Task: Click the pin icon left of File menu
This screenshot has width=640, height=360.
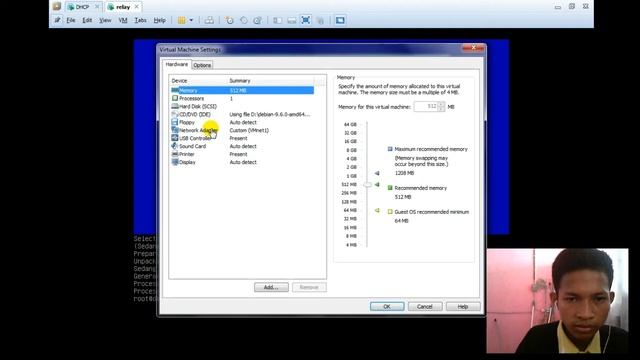Action: point(57,20)
